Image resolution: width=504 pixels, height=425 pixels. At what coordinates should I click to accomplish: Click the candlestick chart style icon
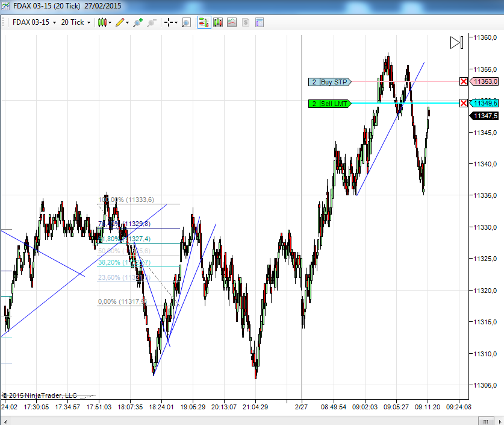pos(102,22)
